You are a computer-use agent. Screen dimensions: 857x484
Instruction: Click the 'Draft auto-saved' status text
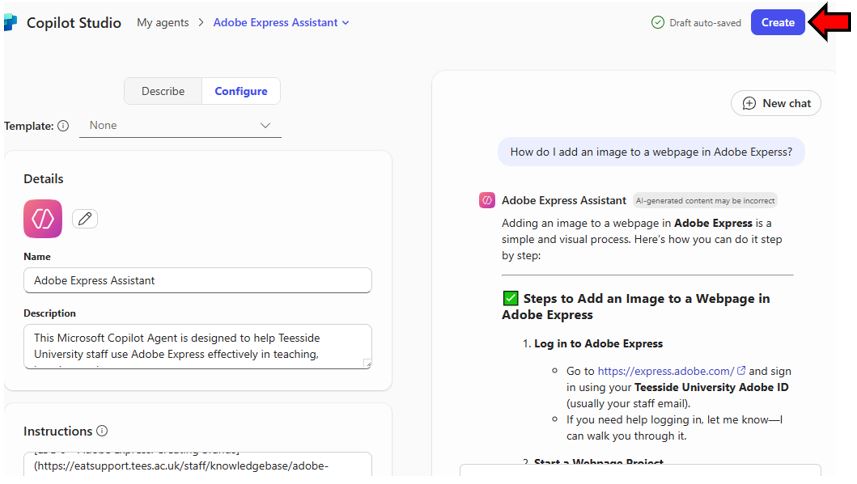[x=705, y=22]
